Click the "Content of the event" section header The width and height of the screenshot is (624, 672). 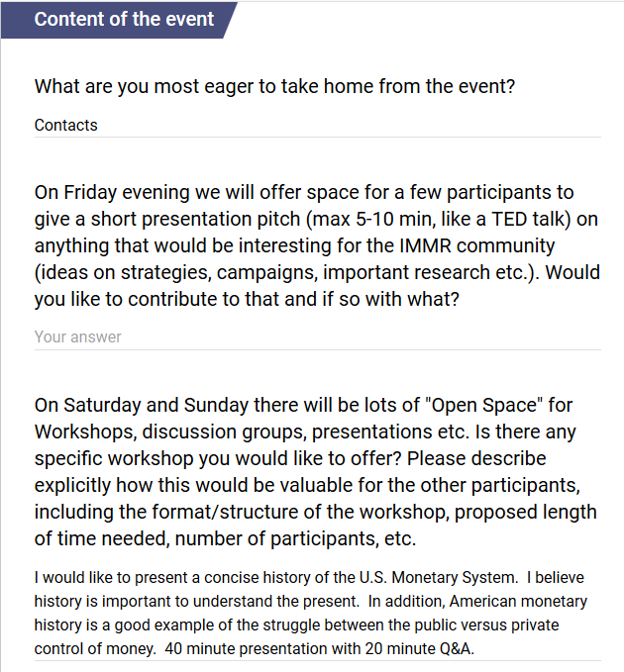click(124, 19)
